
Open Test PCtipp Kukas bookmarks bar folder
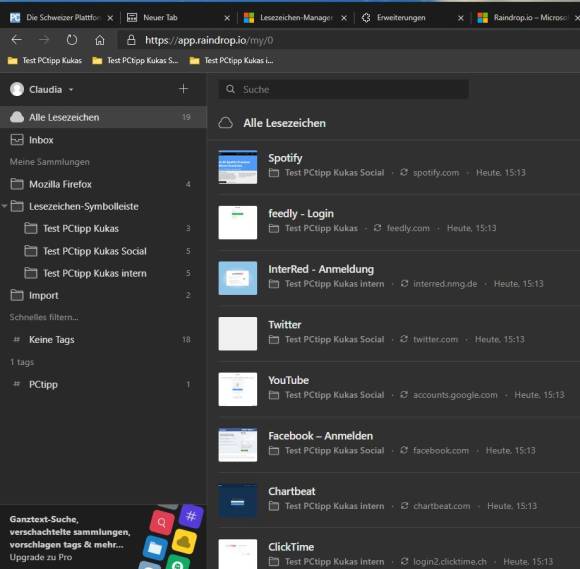(x=45, y=60)
